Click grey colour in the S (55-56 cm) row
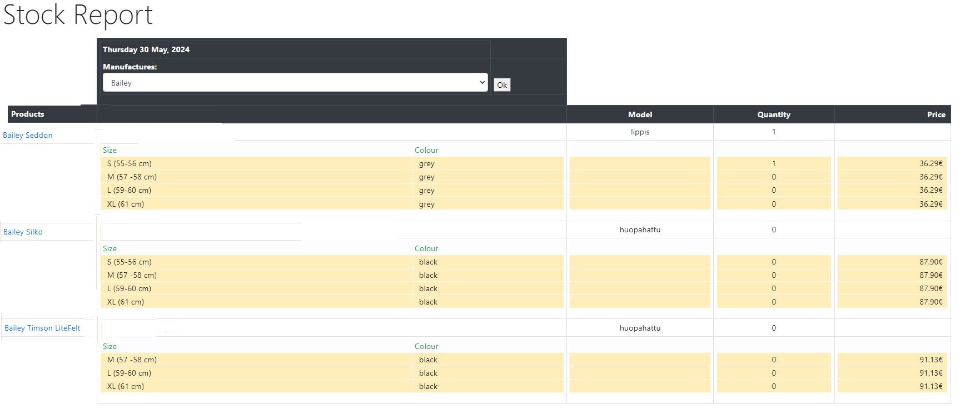Image resolution: width=980 pixels, height=414 pixels. point(427,164)
